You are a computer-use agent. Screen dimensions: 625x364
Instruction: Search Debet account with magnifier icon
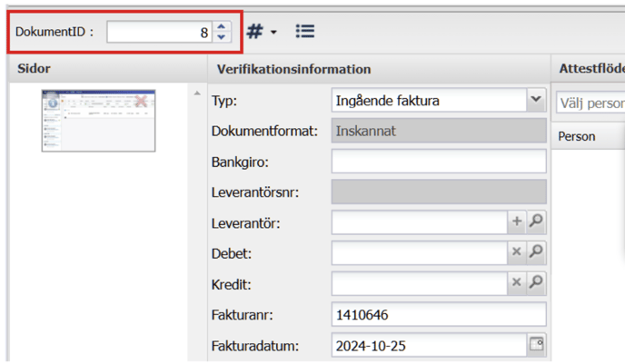536,252
